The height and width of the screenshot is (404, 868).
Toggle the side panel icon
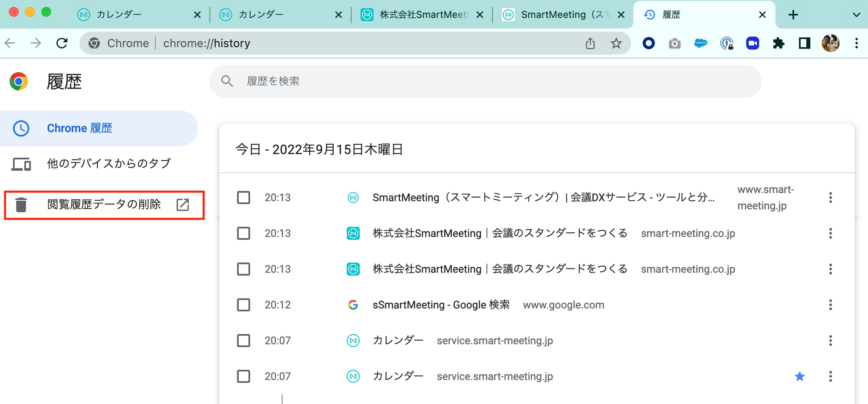click(804, 43)
